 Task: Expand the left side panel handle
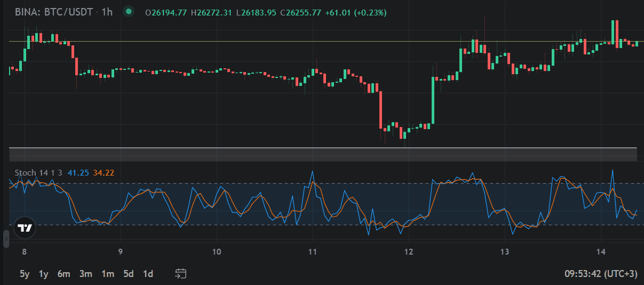click(6, 239)
